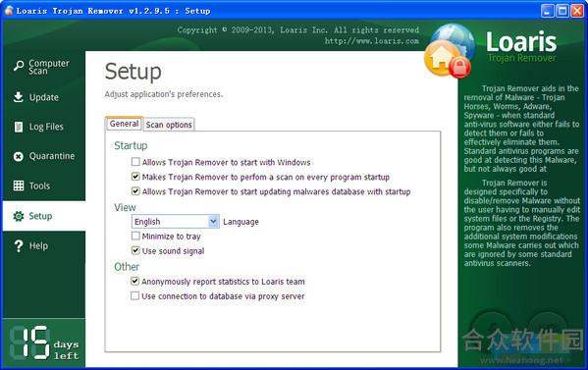Disable Use sound signal checkbox
Image resolution: width=588 pixels, height=370 pixels.
tap(135, 250)
